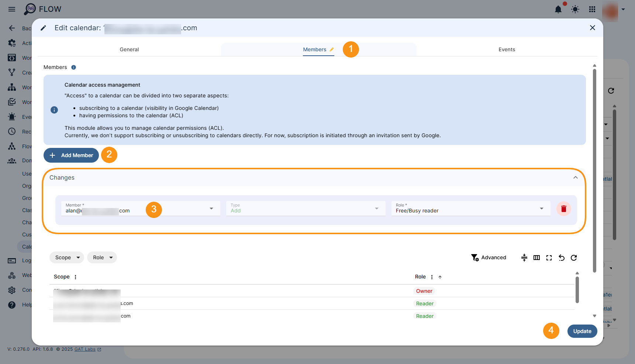
Task: Collapse the Changes section
Action: 575,177
